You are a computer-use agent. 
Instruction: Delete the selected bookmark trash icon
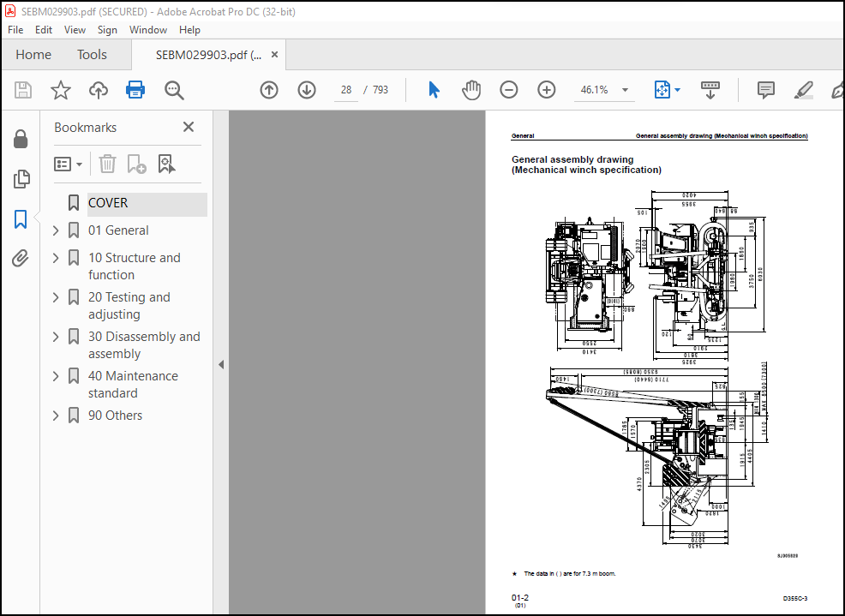pos(107,164)
